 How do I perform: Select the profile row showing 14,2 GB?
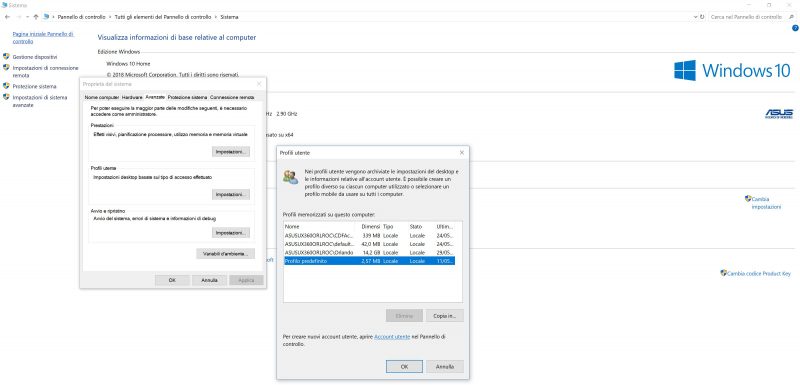(x=369, y=252)
